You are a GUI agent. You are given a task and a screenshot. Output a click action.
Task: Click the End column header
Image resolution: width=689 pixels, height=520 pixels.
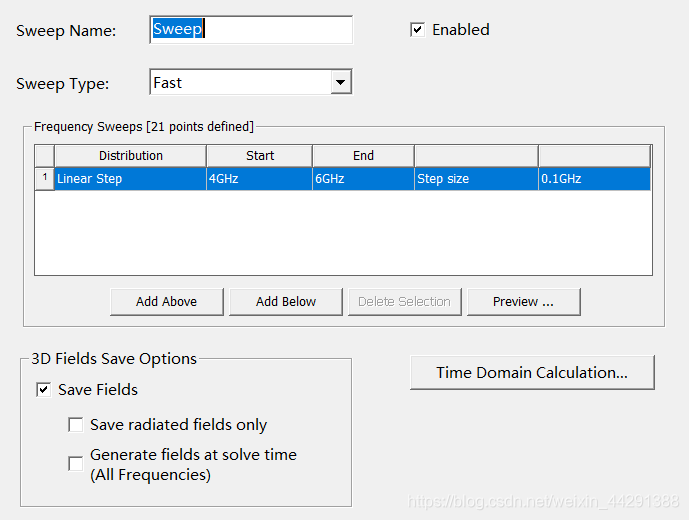coord(363,156)
